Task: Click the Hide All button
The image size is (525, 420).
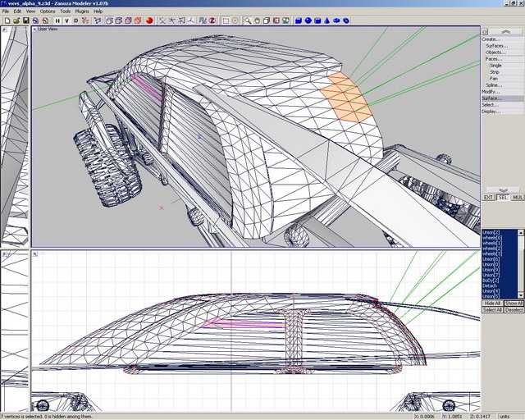Action: click(492, 303)
